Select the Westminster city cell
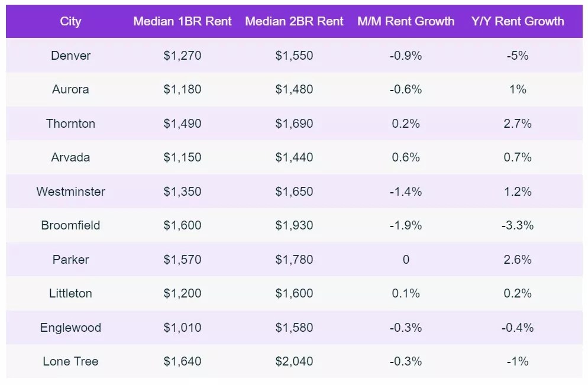The height and width of the screenshot is (385, 588). [x=70, y=192]
